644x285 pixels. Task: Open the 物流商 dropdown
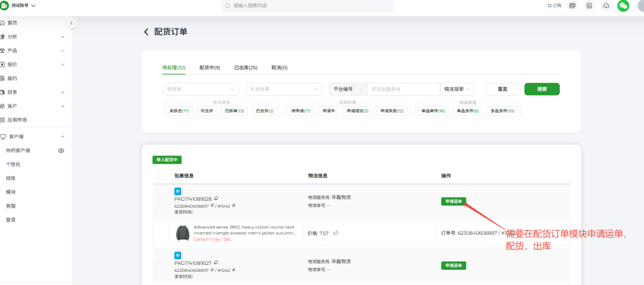pos(201,89)
